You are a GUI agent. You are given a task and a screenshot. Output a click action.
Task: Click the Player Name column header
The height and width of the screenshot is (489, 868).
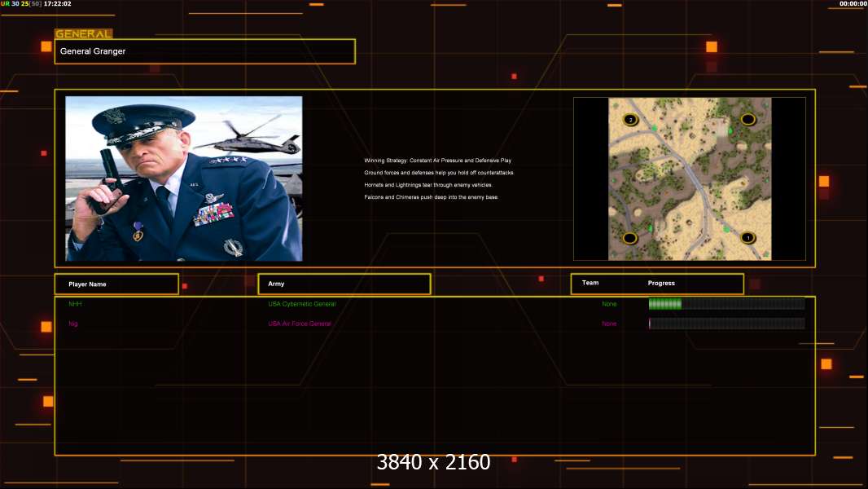[116, 284]
